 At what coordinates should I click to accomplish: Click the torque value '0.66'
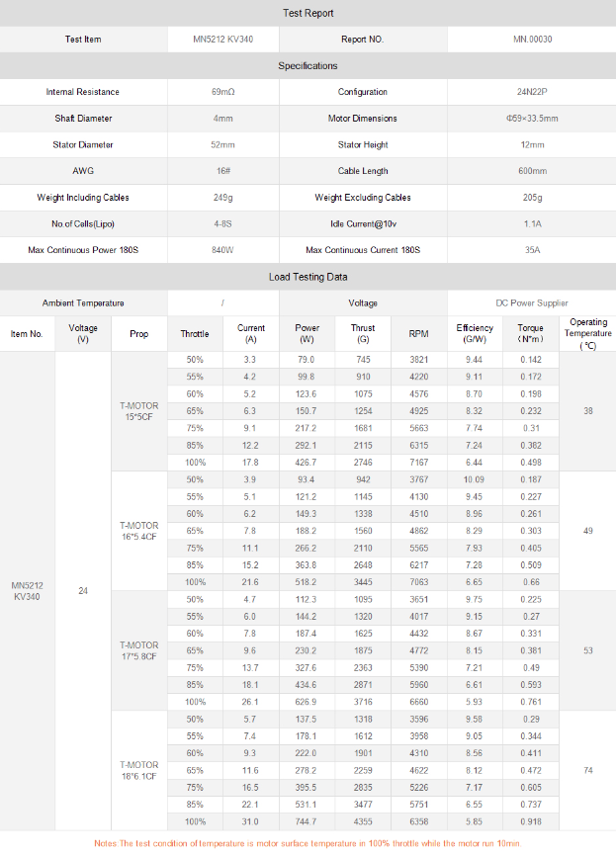(x=531, y=582)
